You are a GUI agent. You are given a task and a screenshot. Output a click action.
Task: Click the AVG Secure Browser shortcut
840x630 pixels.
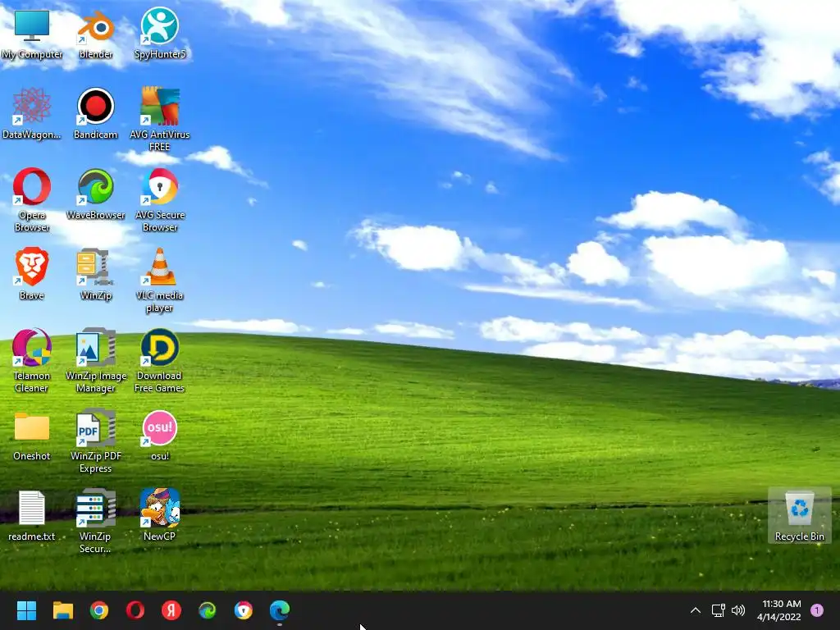point(160,200)
